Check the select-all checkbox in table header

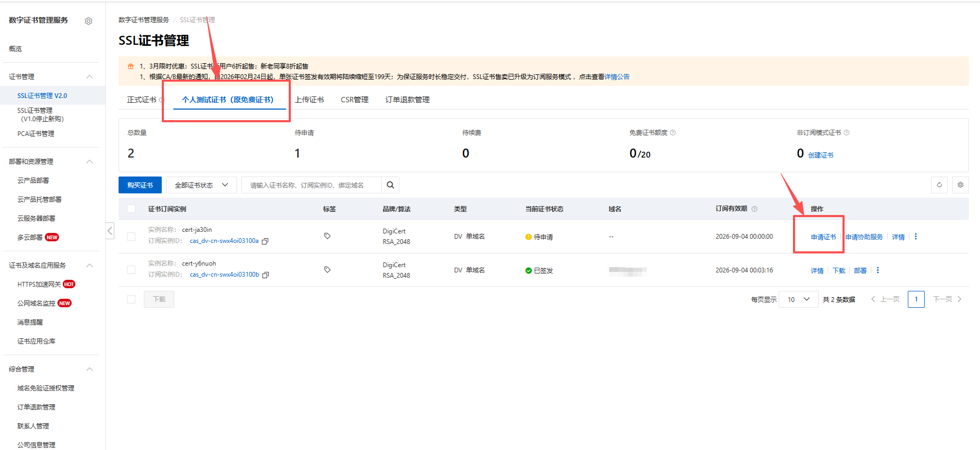point(131,209)
